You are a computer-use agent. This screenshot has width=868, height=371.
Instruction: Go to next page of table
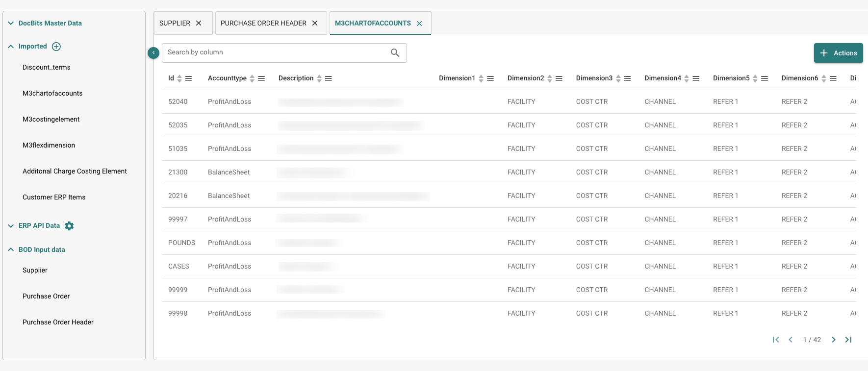834,340
